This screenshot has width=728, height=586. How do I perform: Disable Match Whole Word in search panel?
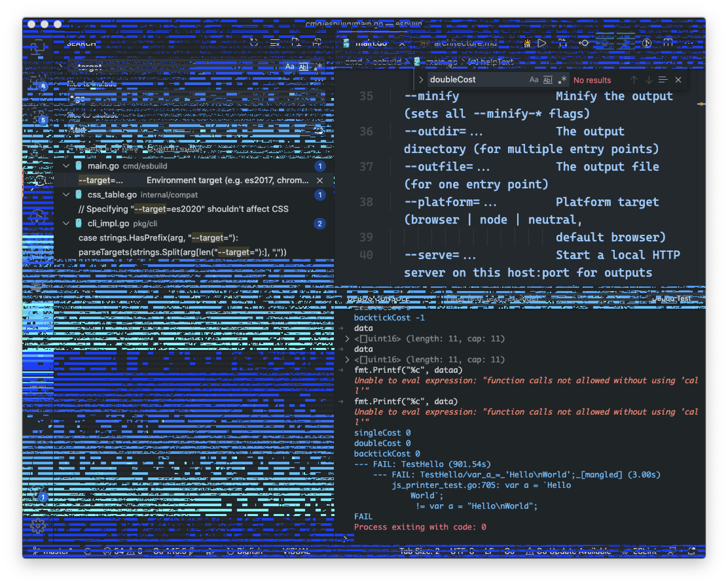[x=303, y=66]
